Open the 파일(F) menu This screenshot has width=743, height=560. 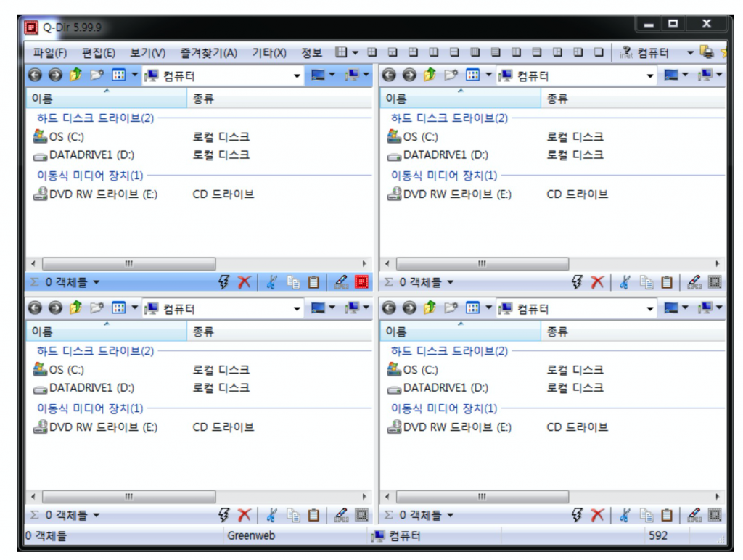(x=50, y=52)
